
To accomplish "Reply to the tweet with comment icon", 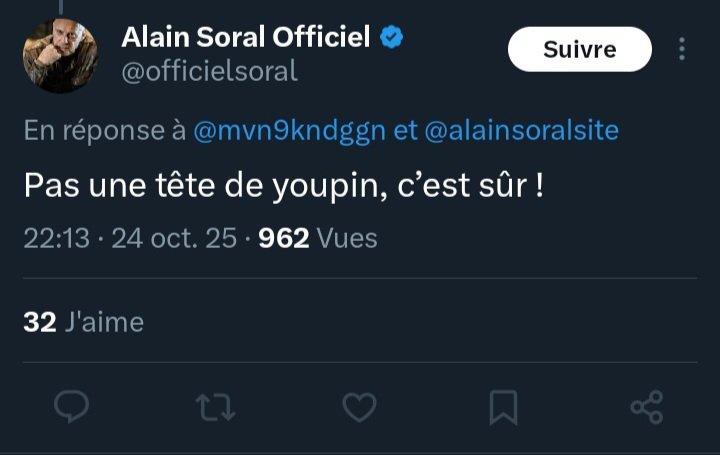I will (71, 406).
